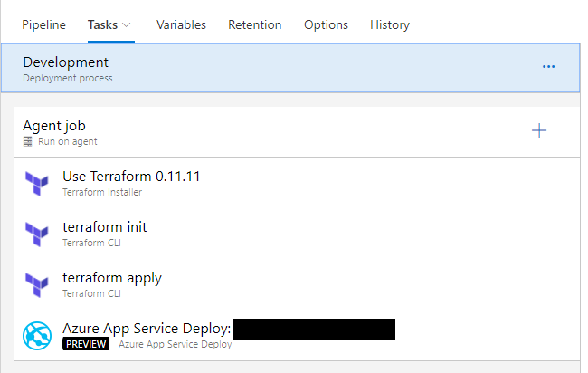Select the Tasks tab label
The image size is (588, 373).
coord(103,24)
